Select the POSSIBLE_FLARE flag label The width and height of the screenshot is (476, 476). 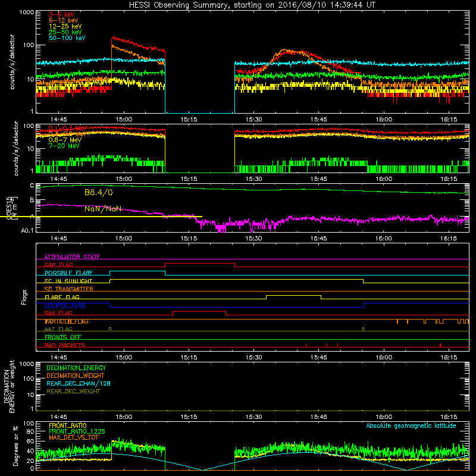(68, 273)
